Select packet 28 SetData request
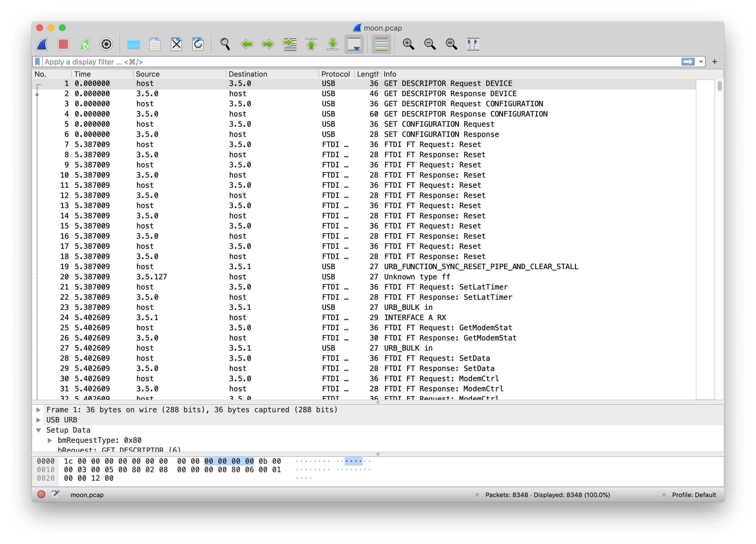Image resolution: width=756 pixels, height=544 pixels. [x=364, y=358]
